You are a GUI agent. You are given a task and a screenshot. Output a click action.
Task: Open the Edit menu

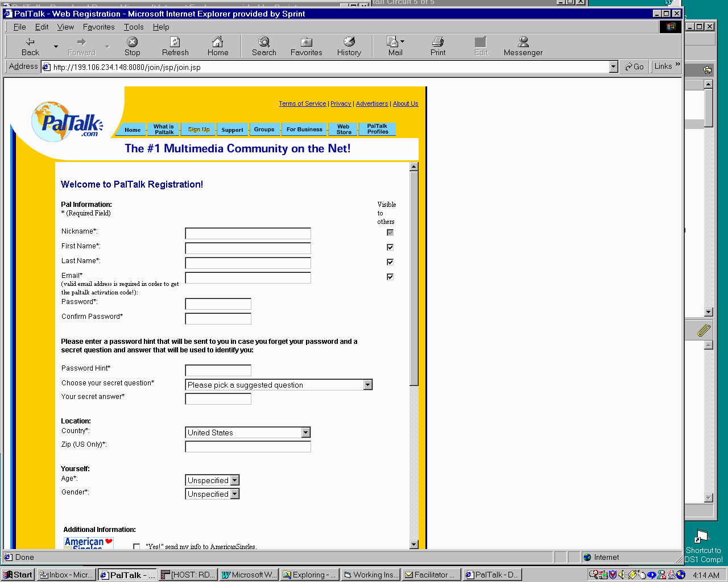pyautogui.click(x=42, y=27)
